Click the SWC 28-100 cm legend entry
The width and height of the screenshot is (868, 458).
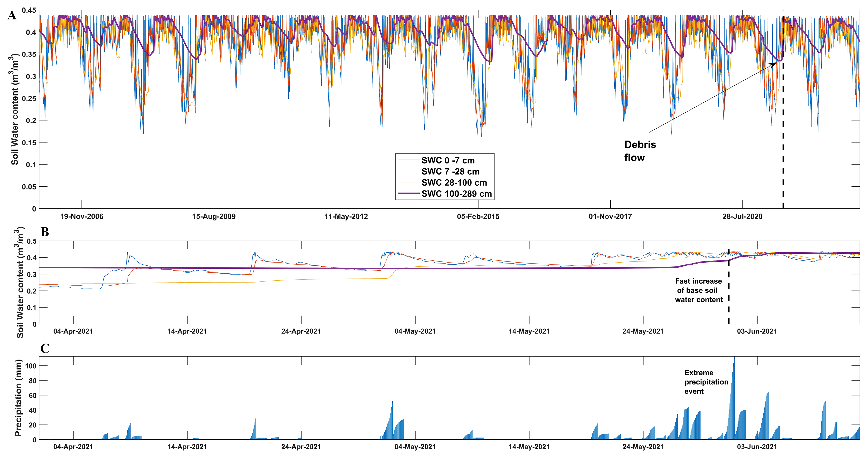point(454,183)
